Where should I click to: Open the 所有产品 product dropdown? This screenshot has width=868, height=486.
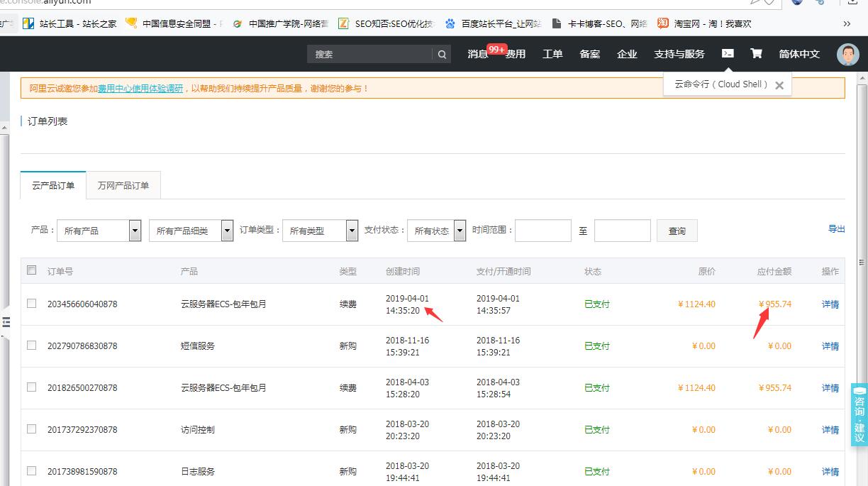[x=99, y=231]
